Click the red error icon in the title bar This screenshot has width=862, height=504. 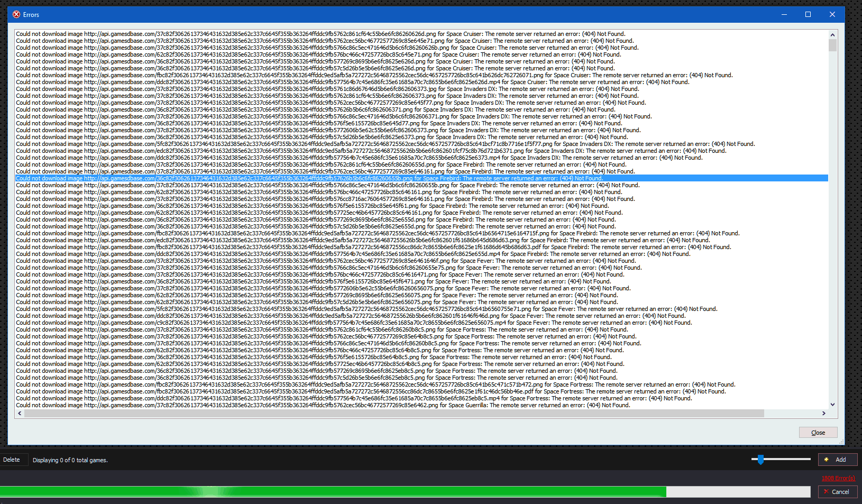click(16, 14)
